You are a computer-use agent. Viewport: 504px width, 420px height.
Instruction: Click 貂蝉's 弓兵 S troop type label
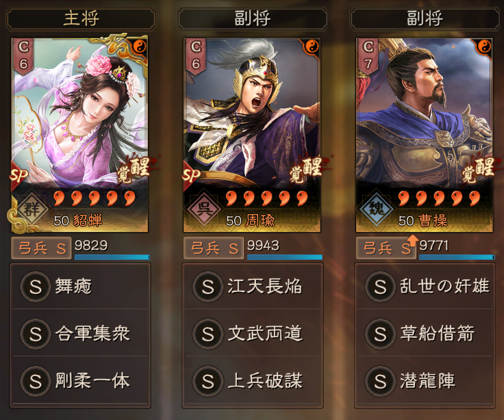pos(41,248)
